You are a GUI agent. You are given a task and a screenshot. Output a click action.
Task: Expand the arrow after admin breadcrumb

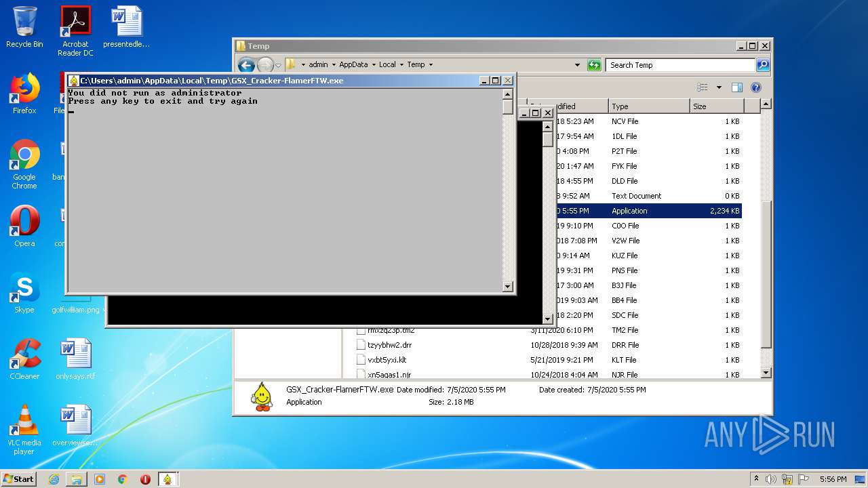pyautogui.click(x=333, y=65)
